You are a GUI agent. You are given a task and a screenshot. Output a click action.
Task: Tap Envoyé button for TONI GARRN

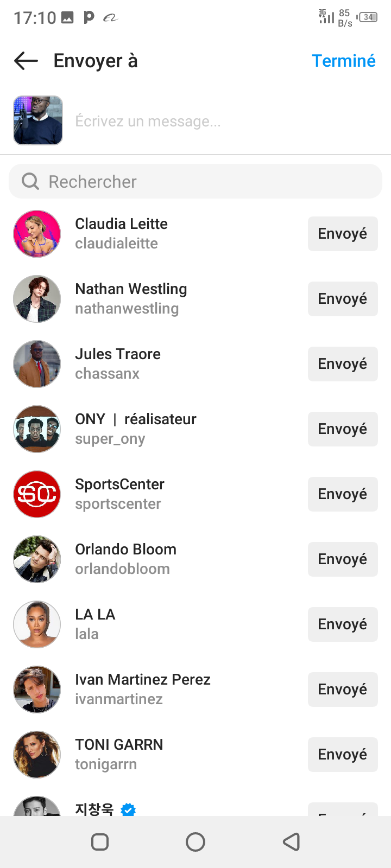pyautogui.click(x=343, y=755)
